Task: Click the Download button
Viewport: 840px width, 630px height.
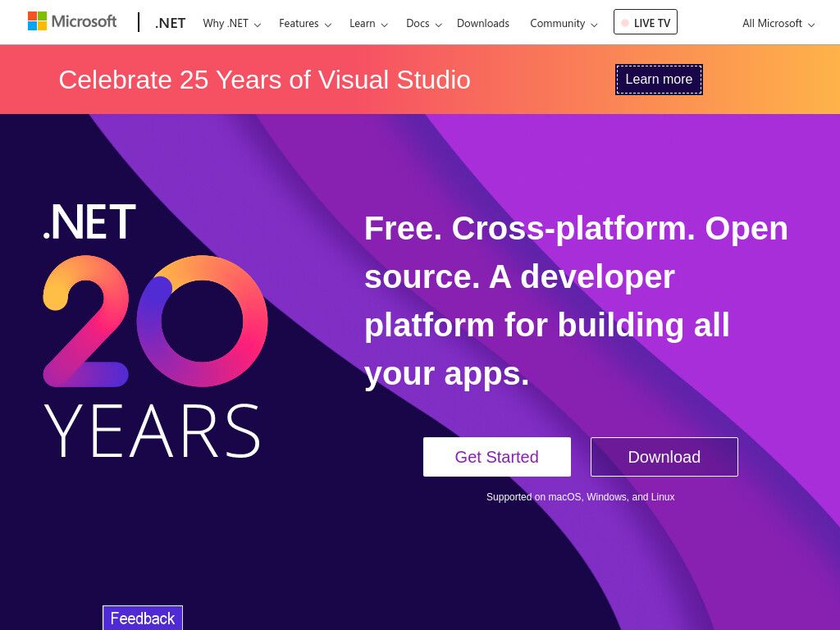Action: 664,456
